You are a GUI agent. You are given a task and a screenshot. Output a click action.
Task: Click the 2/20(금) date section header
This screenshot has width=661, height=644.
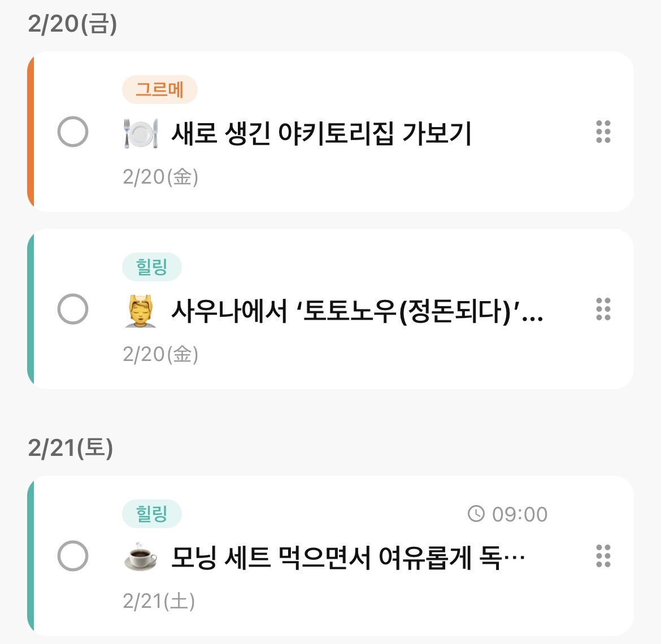click(72, 24)
